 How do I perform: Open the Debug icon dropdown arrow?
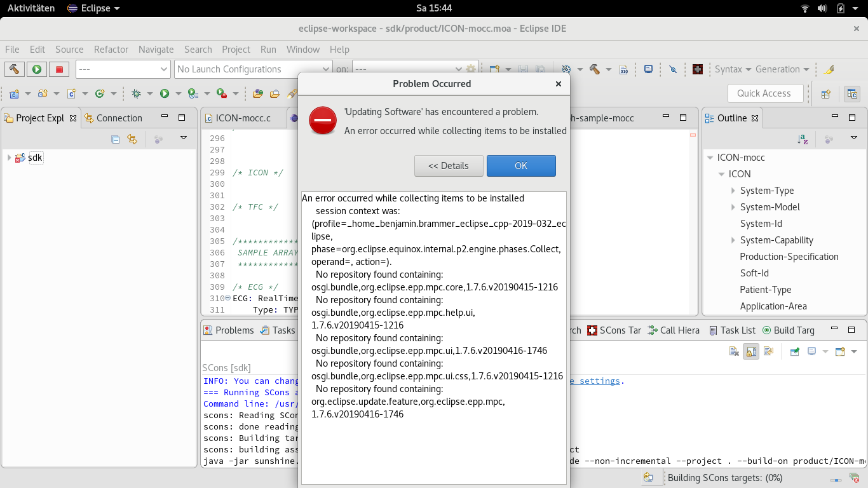(x=149, y=94)
